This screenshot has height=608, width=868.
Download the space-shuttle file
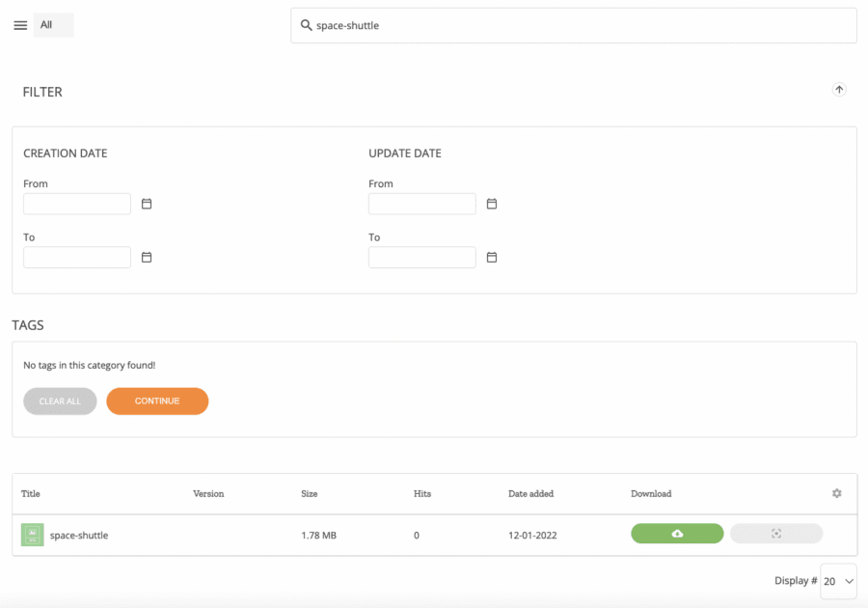tap(677, 534)
